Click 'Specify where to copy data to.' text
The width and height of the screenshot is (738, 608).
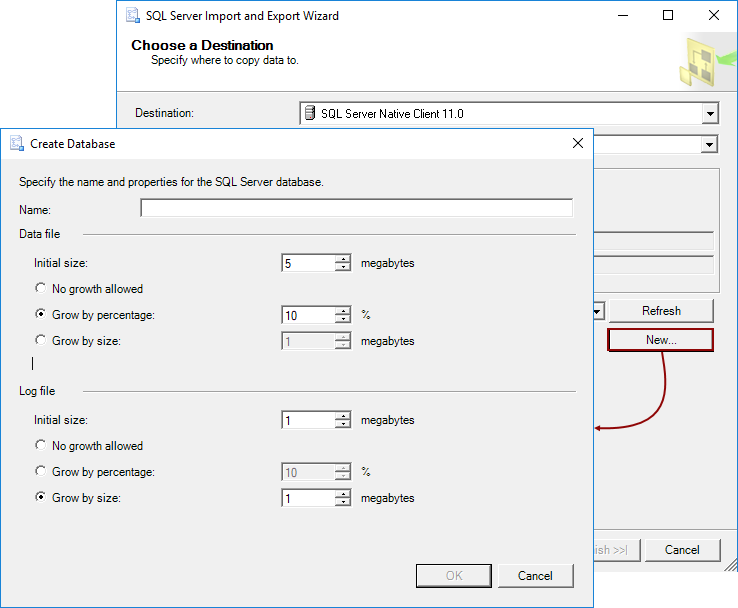[x=225, y=60]
